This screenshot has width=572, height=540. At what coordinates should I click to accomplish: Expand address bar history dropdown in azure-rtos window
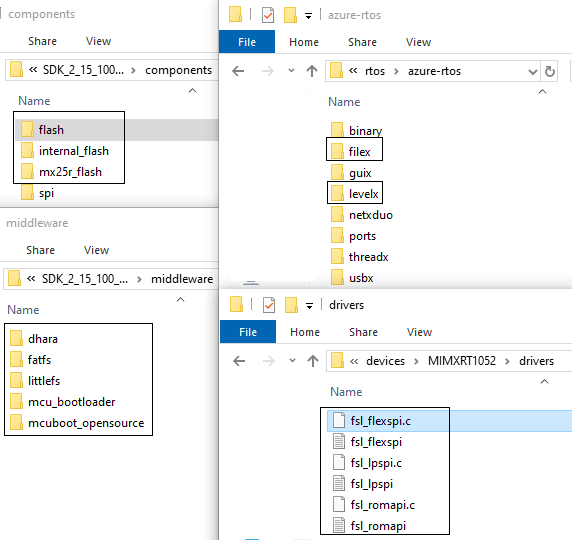[x=533, y=72]
